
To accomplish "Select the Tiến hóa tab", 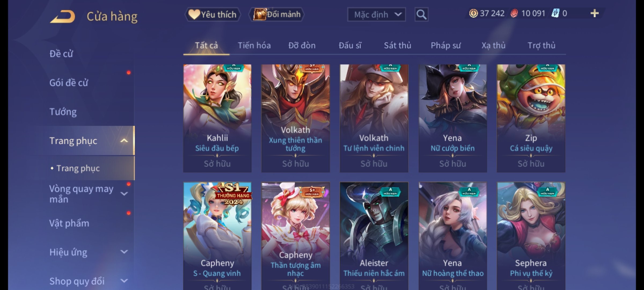I will (x=254, y=45).
